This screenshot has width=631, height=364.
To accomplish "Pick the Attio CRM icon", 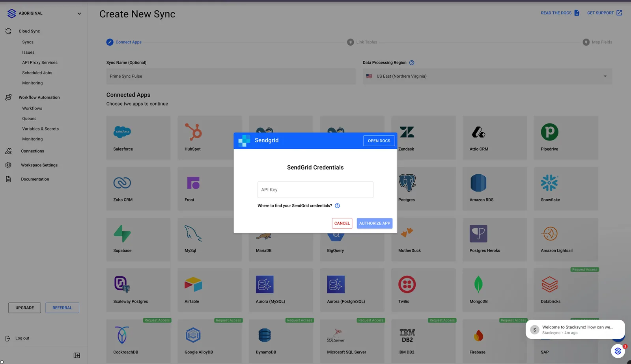I will pyautogui.click(x=478, y=132).
